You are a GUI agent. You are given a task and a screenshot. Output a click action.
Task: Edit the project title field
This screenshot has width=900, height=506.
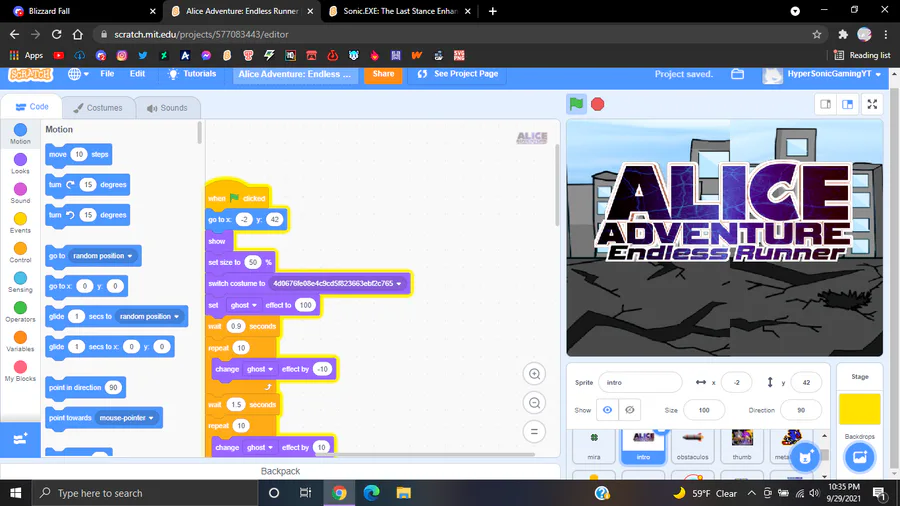[295, 75]
